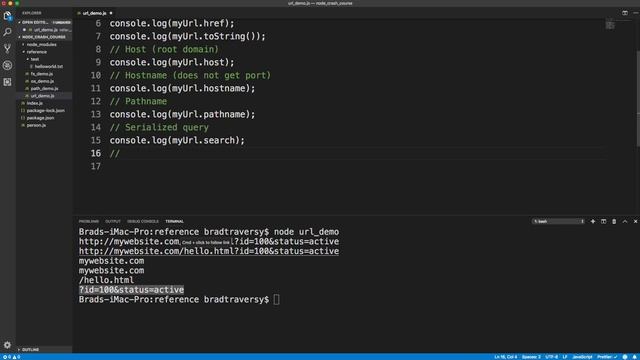Click unsaved dot on url_demo.js tab
The image size is (640, 360).
click(111, 13)
